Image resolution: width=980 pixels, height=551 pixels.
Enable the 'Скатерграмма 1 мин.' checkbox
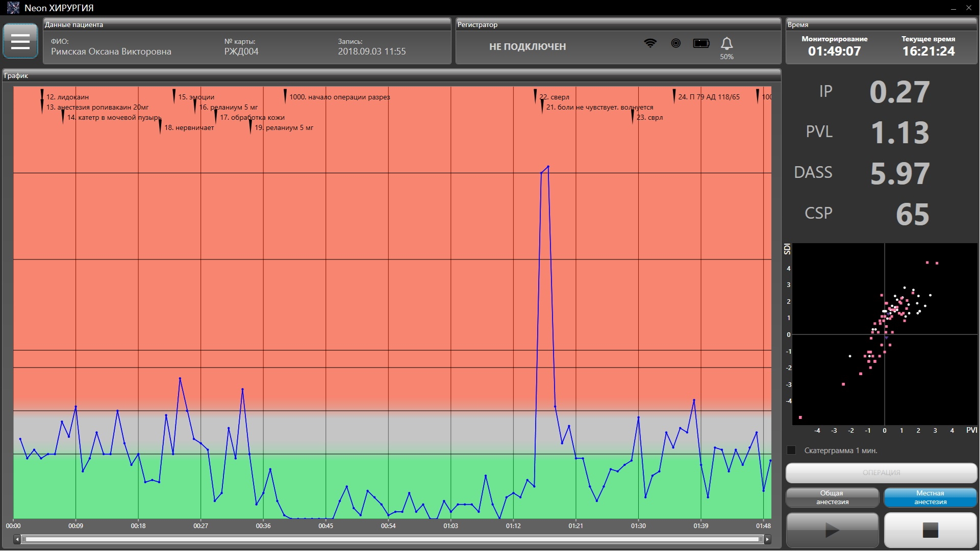[791, 450]
